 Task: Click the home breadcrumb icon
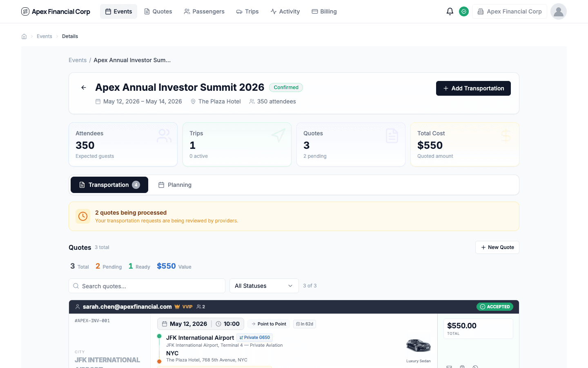pyautogui.click(x=24, y=36)
